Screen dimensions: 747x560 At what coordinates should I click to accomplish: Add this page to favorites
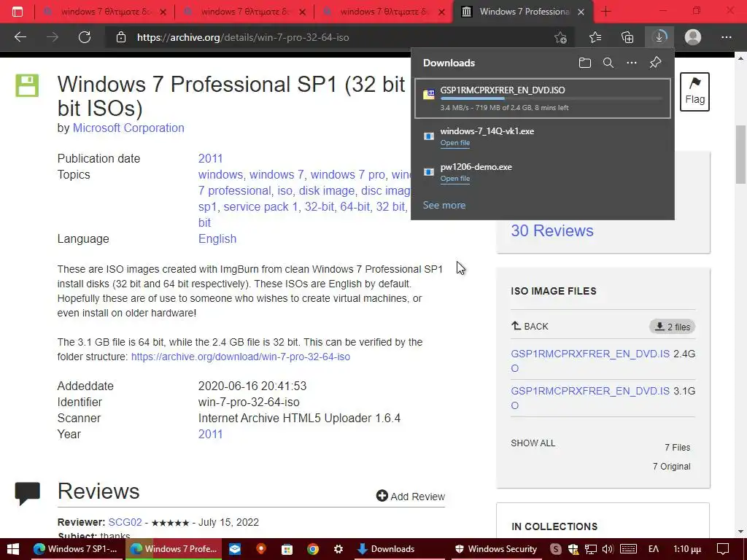(x=561, y=37)
